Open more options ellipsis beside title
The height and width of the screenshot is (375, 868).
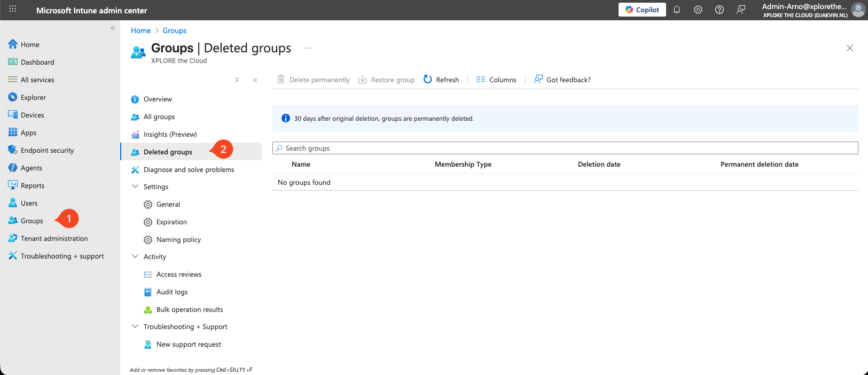coord(308,48)
